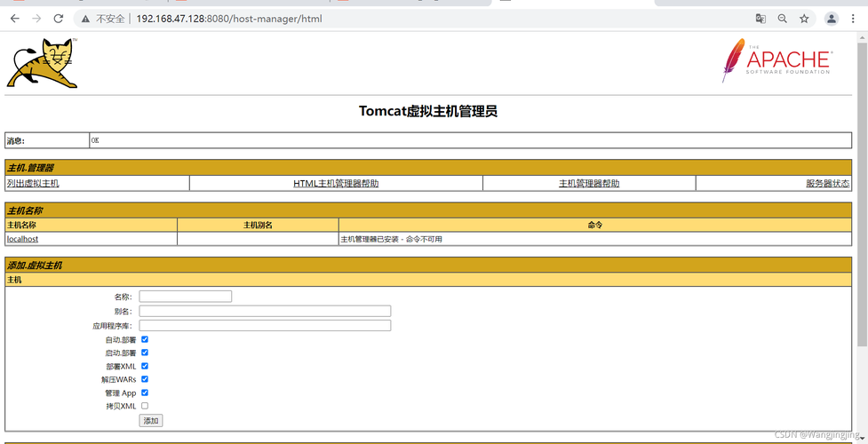Focus the 别名 input field

(x=265, y=311)
